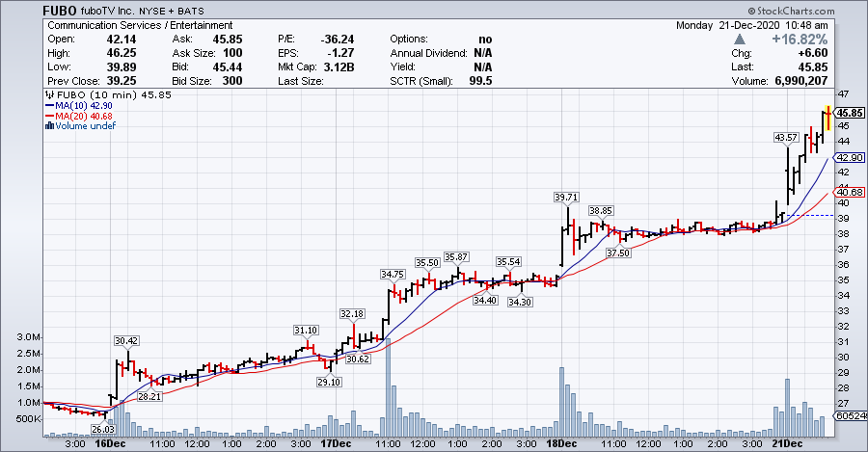Click the P/E value -36.24
This screenshot has width=868, height=452.
coord(338,40)
